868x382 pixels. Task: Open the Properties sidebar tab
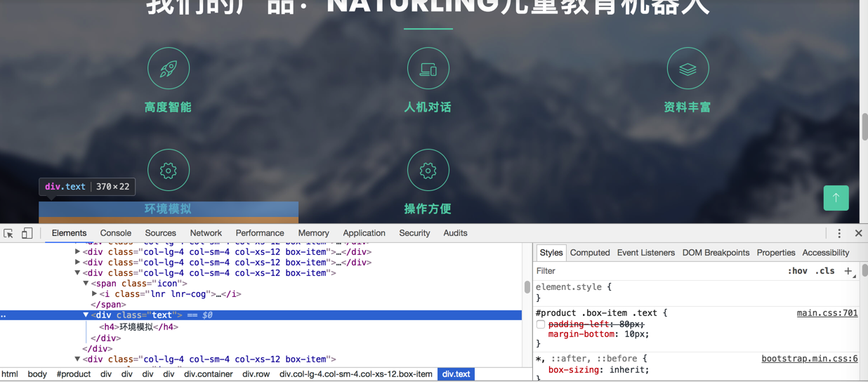776,253
